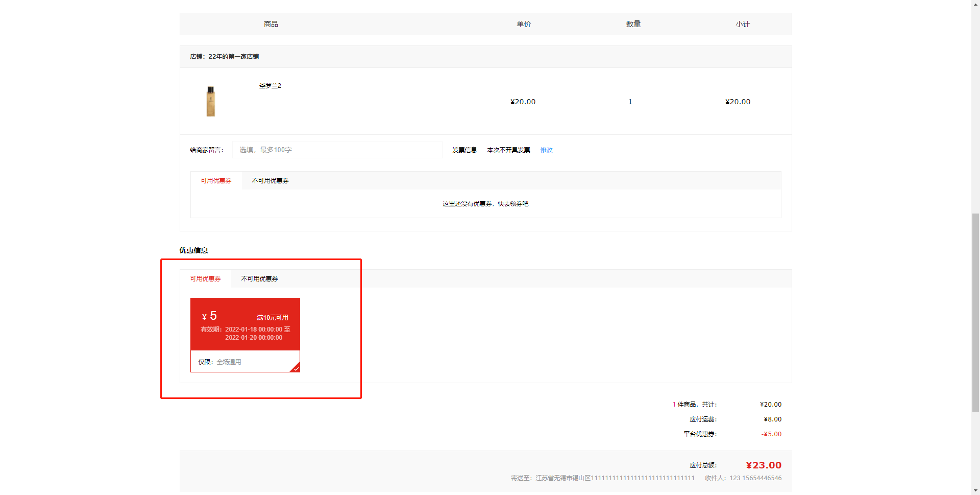This screenshot has width=980, height=495.
Task: Click the page's vertical scrollbar thumb
Action: point(975,312)
